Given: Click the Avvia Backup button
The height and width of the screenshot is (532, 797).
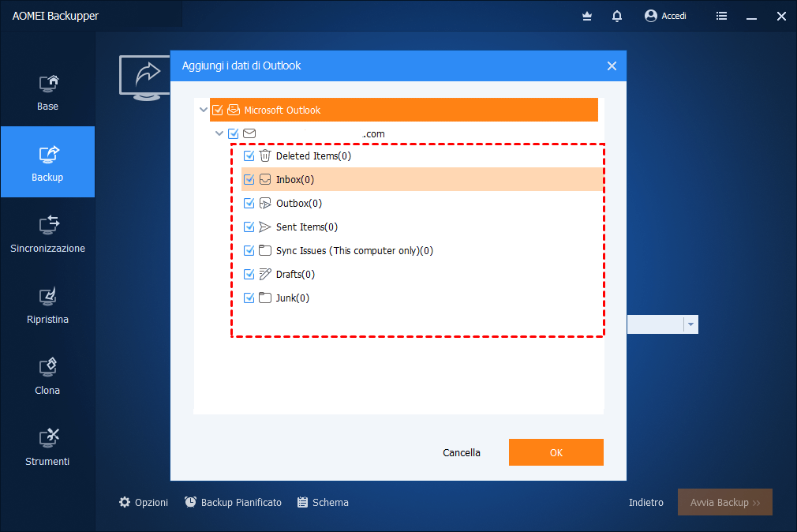Looking at the screenshot, I should [x=725, y=502].
